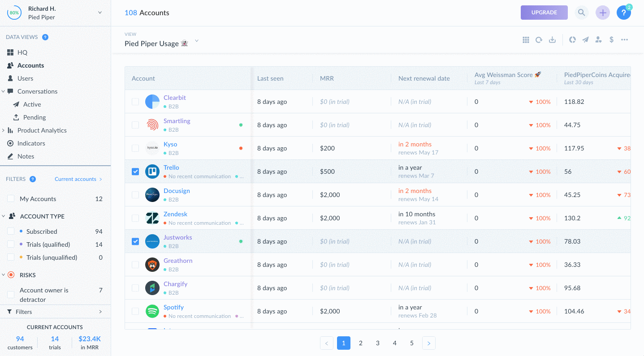Screen dimensions: 644x356
Task: Open the grid columns icon in toolbar
Action: (x=526, y=40)
